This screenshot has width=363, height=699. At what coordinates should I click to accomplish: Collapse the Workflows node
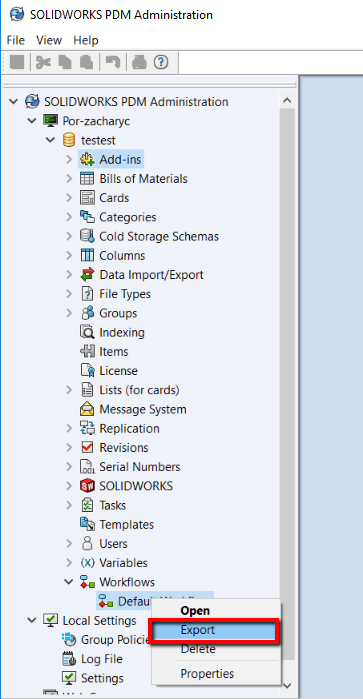tap(69, 582)
